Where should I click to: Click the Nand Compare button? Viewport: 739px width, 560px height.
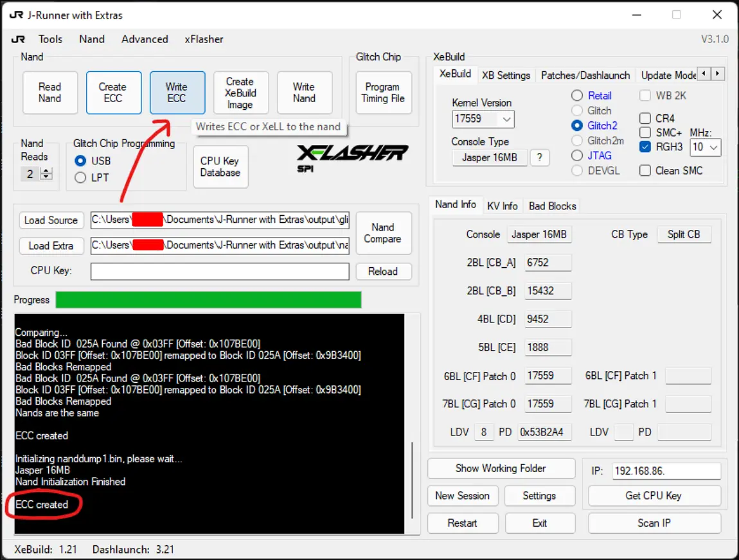click(x=383, y=233)
